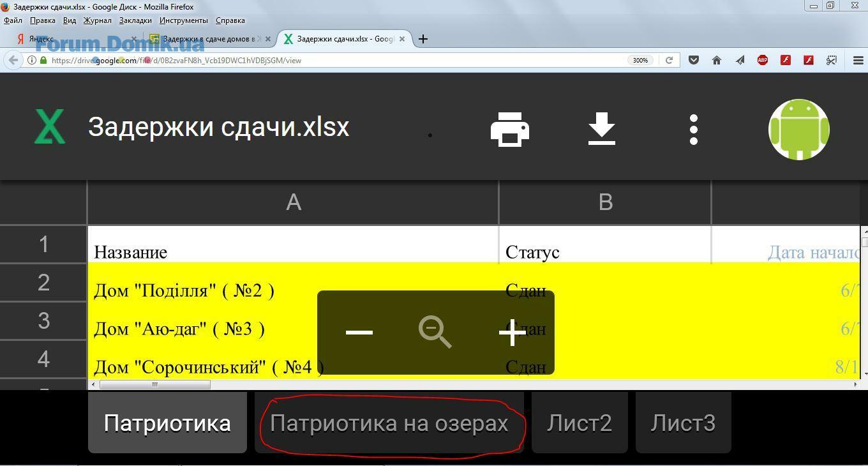Open the Pocket toolbar icon
This screenshot has width=868, height=466.
(694, 60)
